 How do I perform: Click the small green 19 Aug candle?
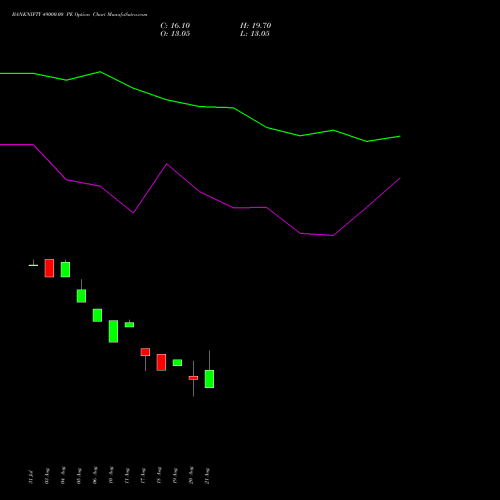pyautogui.click(x=177, y=363)
